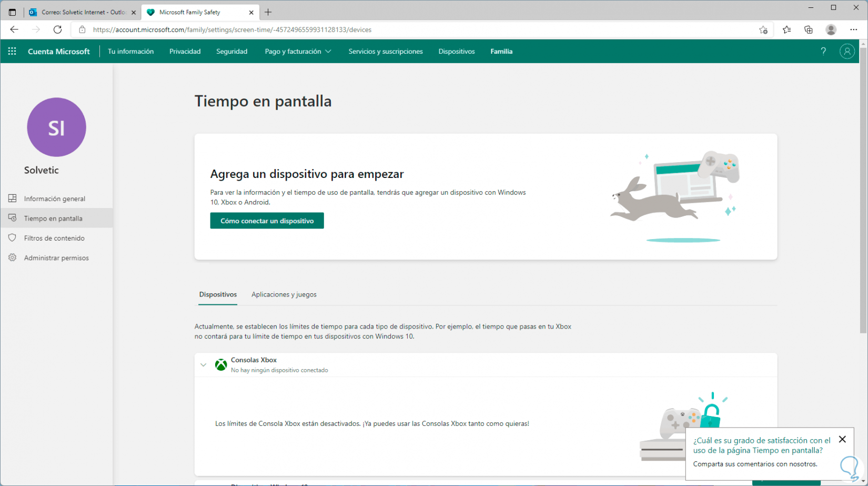Click the Tiempo en pantalla sidebar icon
This screenshot has width=868, height=486.
point(13,218)
